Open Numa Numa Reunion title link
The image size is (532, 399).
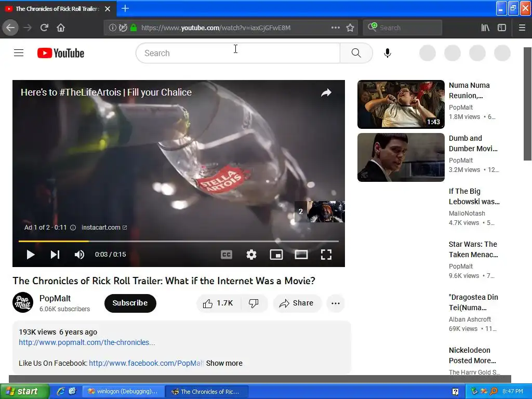point(469,90)
